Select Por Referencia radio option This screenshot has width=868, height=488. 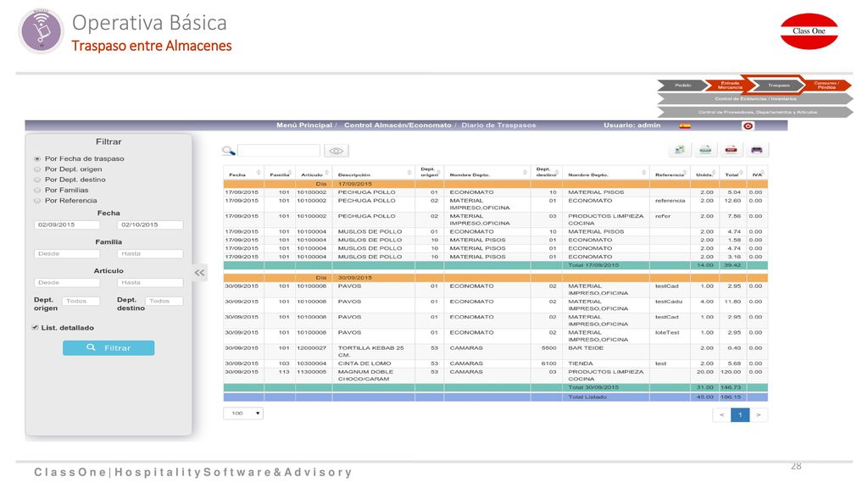37,201
